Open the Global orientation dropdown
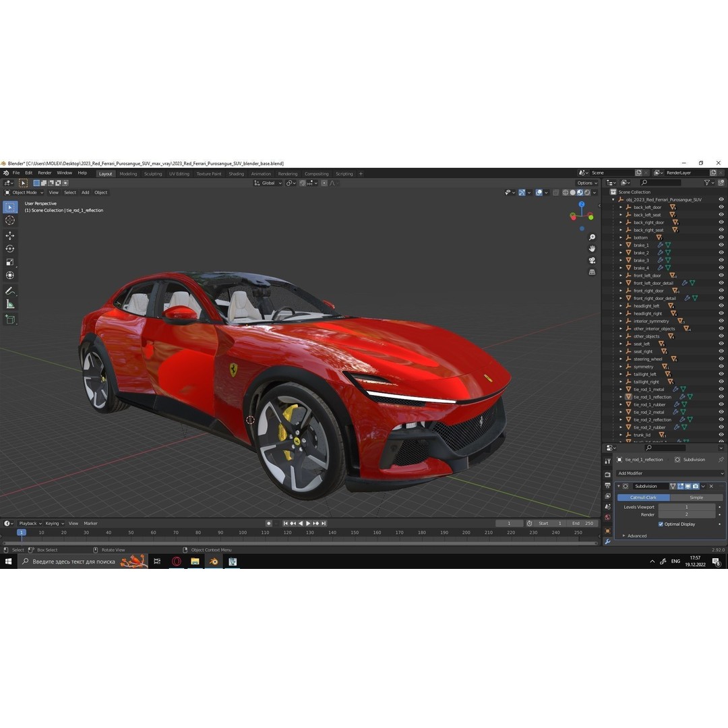The width and height of the screenshot is (728, 728). point(268,183)
